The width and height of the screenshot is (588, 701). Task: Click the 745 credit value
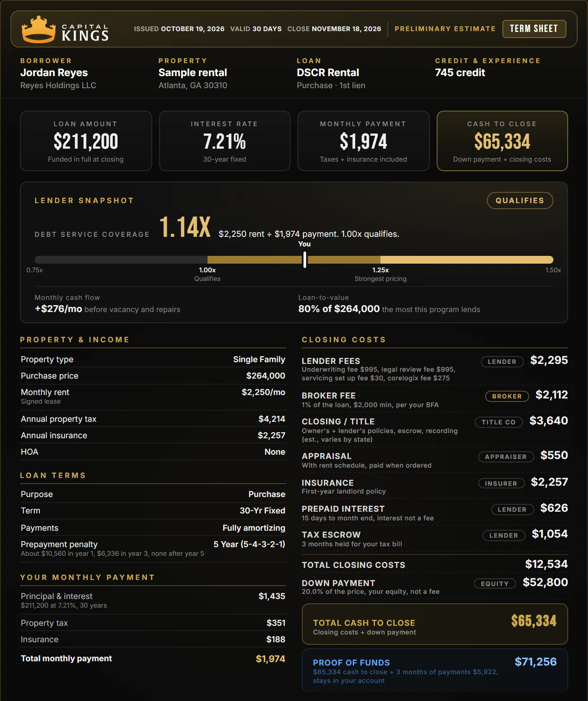(x=460, y=73)
